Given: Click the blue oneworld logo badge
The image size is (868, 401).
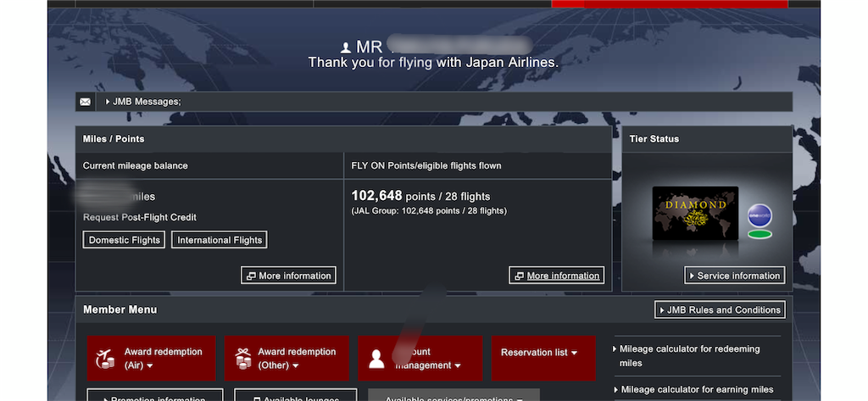Looking at the screenshot, I should tap(759, 216).
